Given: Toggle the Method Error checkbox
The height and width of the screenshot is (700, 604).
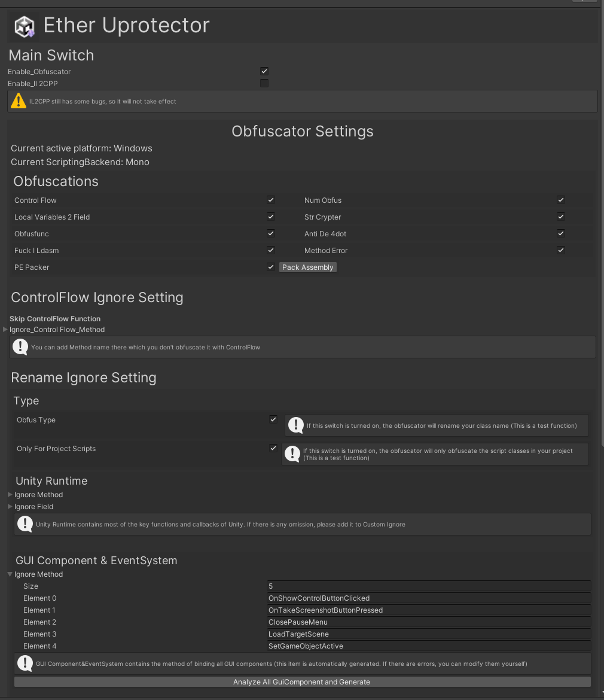Looking at the screenshot, I should pos(561,250).
